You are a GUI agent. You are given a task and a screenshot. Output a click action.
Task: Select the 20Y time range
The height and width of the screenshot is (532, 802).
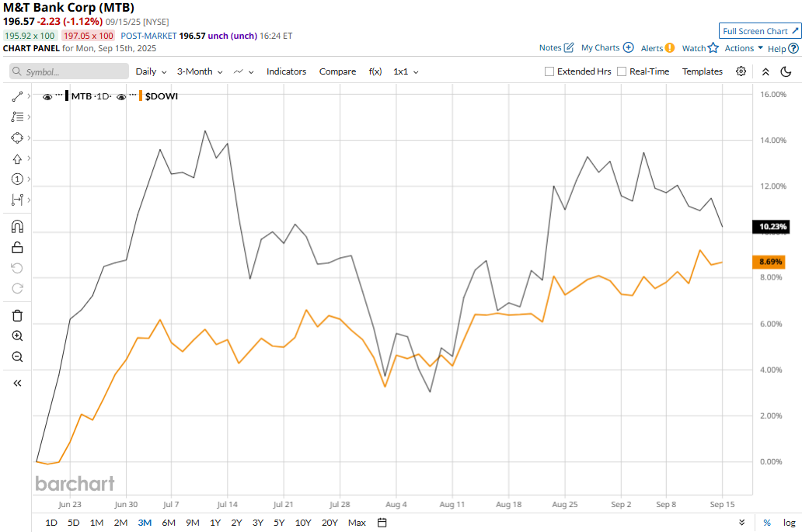[330, 522]
